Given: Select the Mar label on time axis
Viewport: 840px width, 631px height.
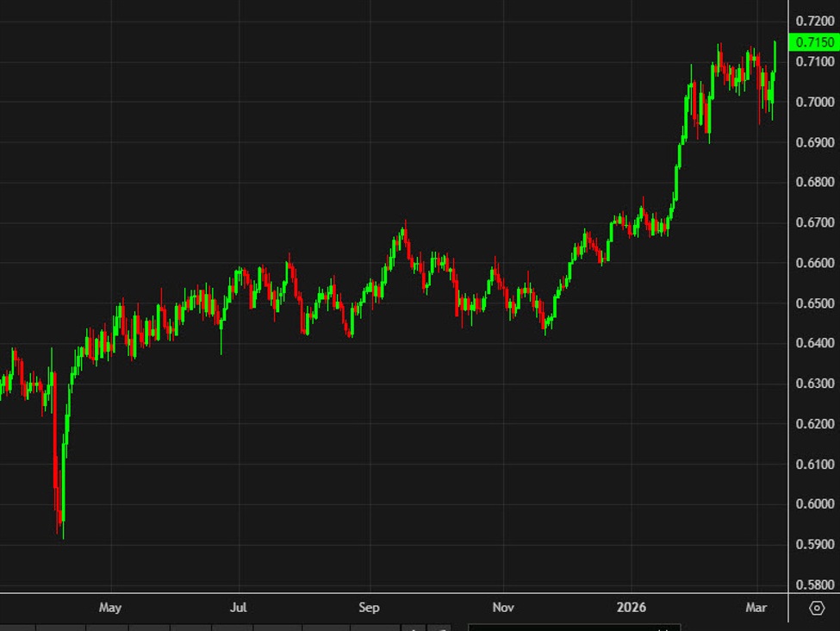Looking at the screenshot, I should (756, 608).
